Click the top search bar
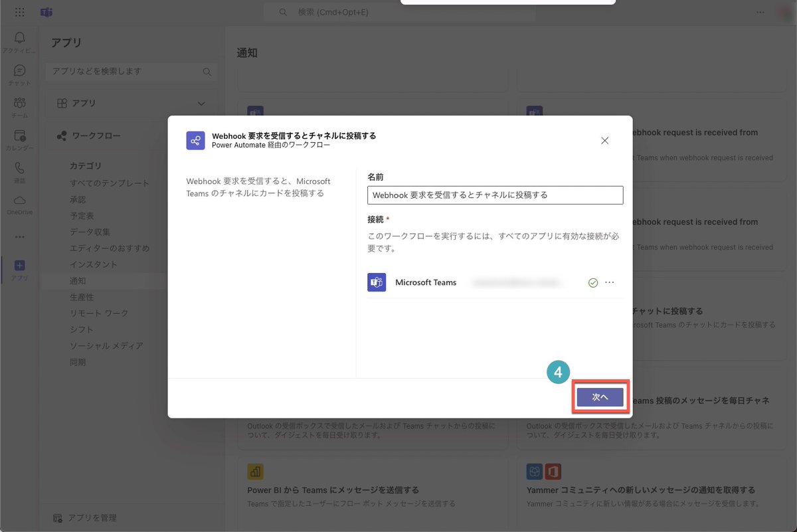The width and height of the screenshot is (797, 532). click(x=398, y=12)
